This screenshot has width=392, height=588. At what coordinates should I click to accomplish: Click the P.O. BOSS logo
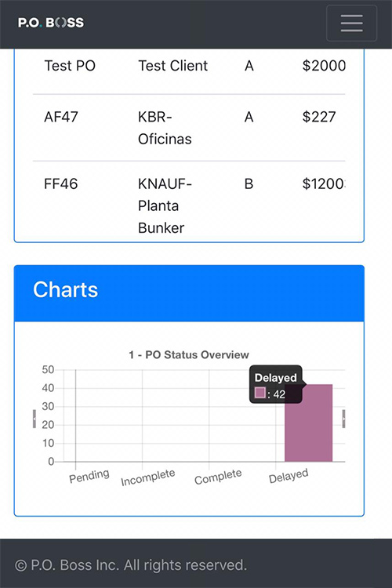click(x=51, y=23)
